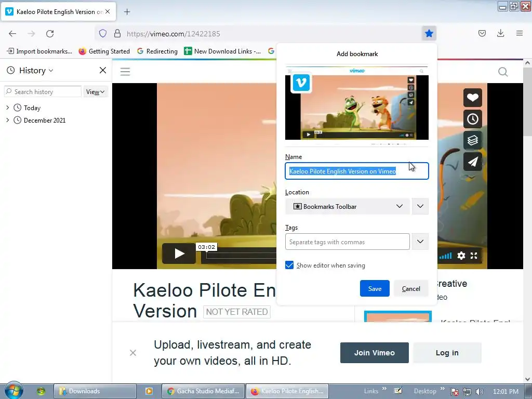The image size is (532, 399).
Task: Go forward to the next page
Action: (31, 33)
